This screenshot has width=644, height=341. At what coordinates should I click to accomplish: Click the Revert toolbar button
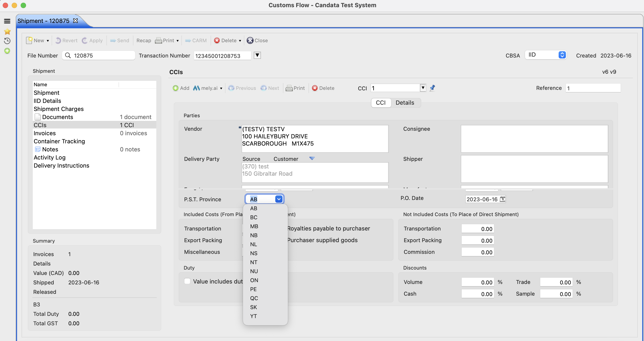(66, 40)
